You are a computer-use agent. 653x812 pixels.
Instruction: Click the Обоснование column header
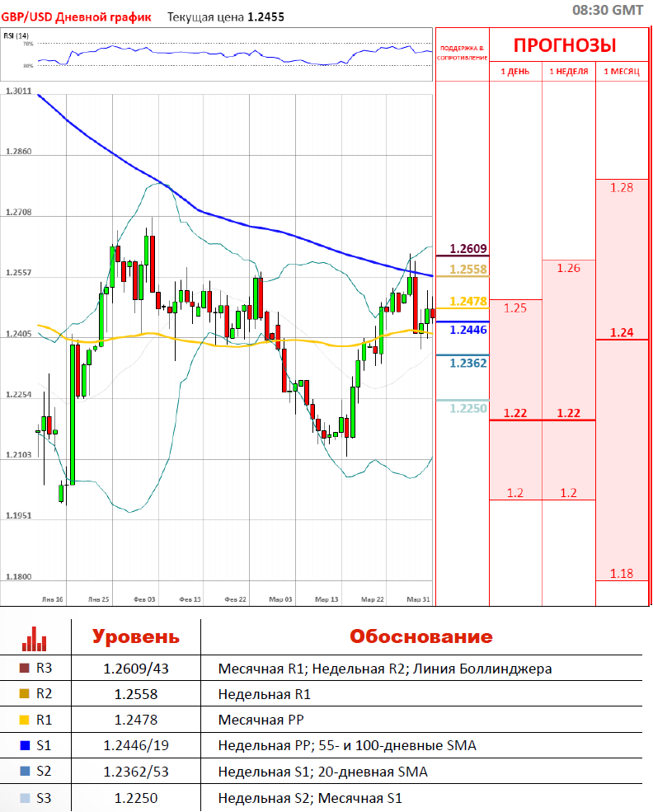tap(420, 636)
